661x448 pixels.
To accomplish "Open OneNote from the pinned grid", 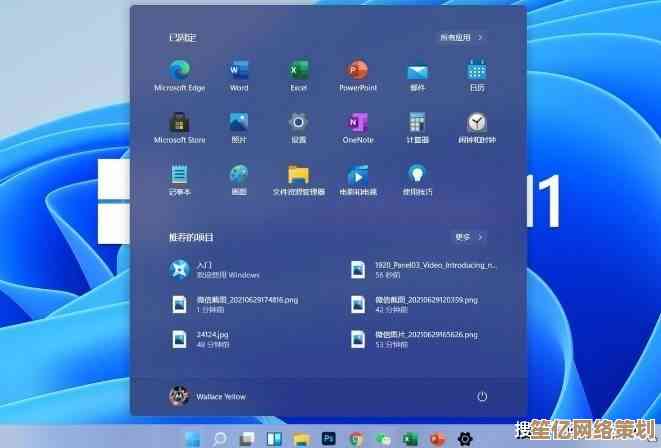I will point(357,123).
